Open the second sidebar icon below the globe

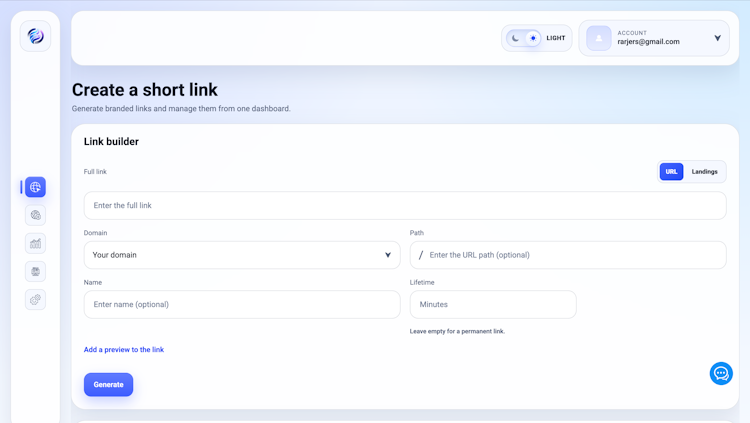[x=35, y=215]
